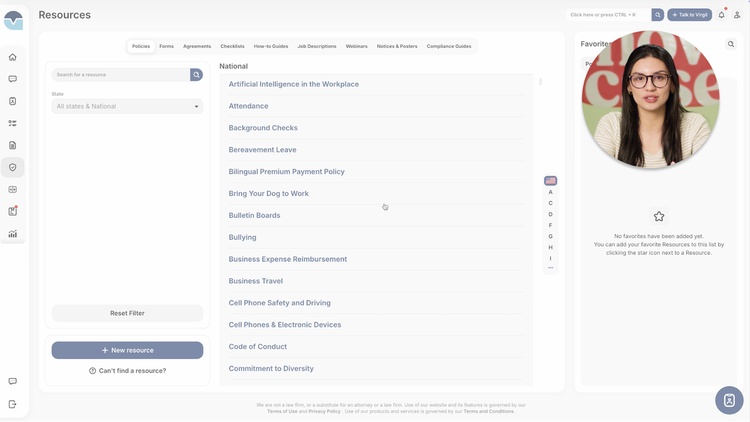Open the feedback message icon near the sidebar bottom
The image size is (750, 422).
click(13, 381)
